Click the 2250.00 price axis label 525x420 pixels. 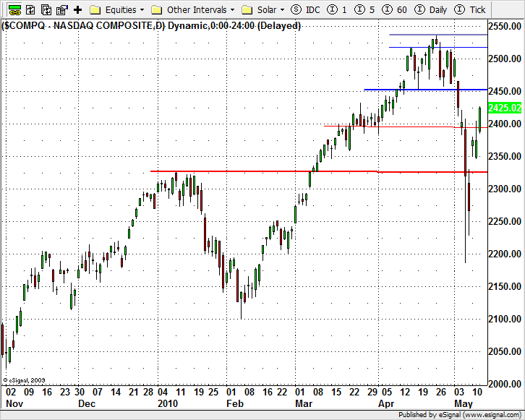pyautogui.click(x=505, y=221)
